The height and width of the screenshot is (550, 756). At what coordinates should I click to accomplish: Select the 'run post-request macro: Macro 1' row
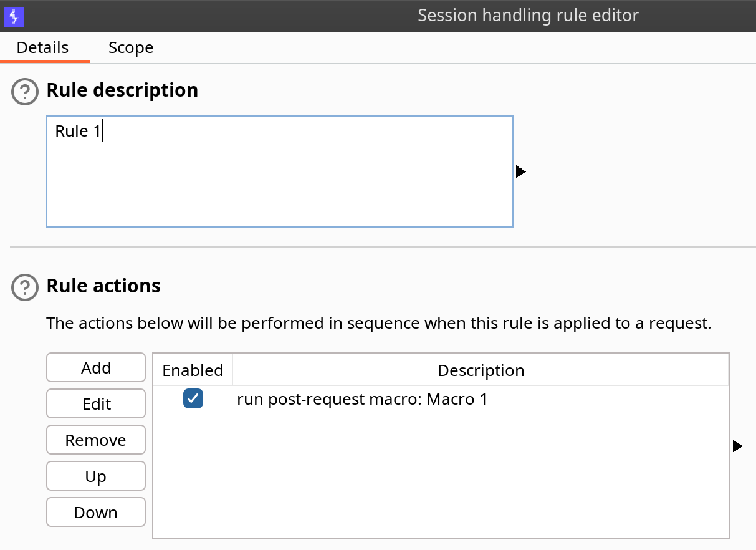[x=441, y=399]
